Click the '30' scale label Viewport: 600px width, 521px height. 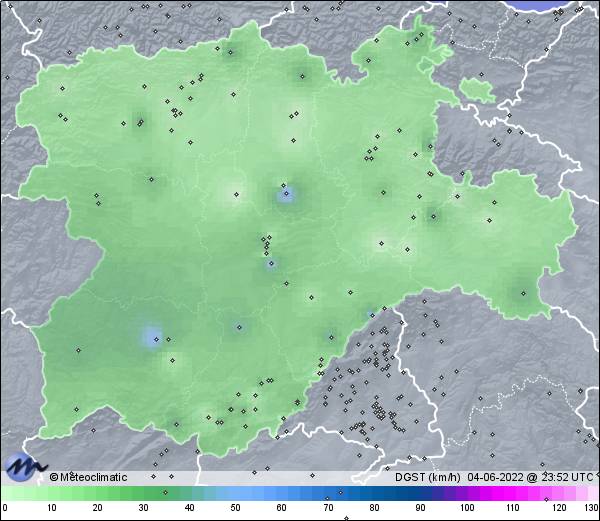tap(143, 508)
